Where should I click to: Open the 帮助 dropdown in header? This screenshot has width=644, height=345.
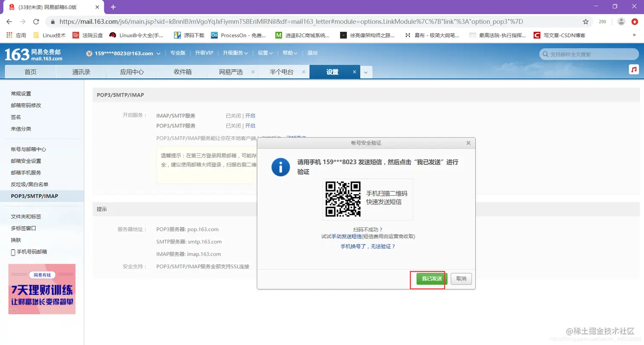coord(290,53)
